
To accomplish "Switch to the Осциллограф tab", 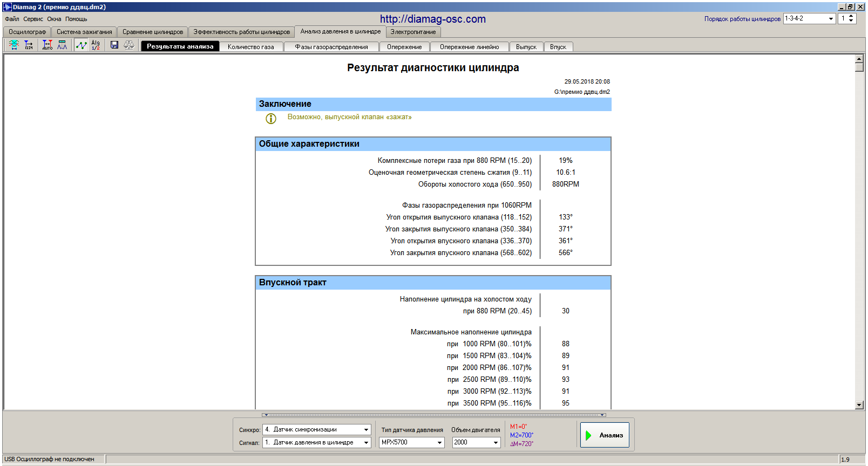I will coord(27,32).
